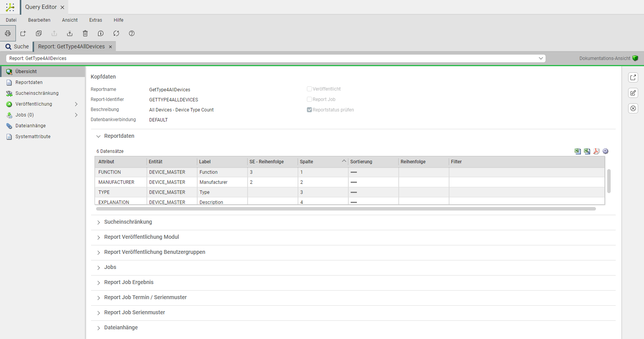Click the Attribut column header

pos(121,162)
